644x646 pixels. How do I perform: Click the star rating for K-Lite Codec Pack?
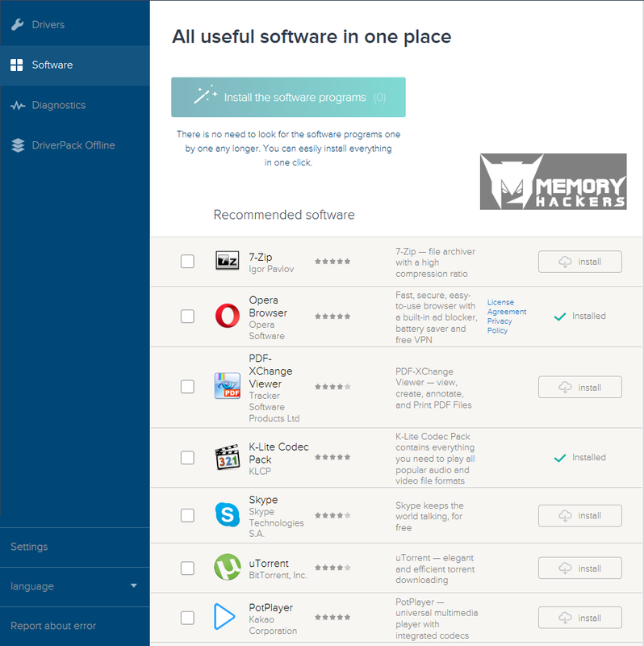coord(332,457)
